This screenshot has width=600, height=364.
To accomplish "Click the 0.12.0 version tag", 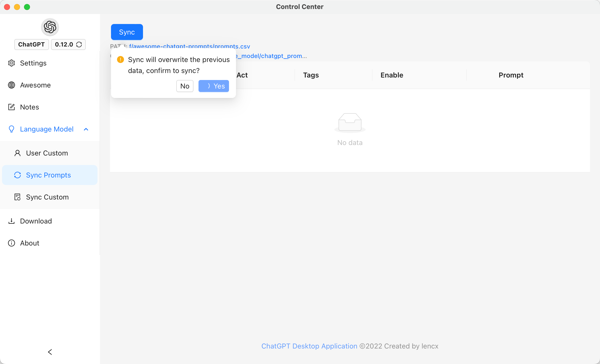I will pos(64,44).
